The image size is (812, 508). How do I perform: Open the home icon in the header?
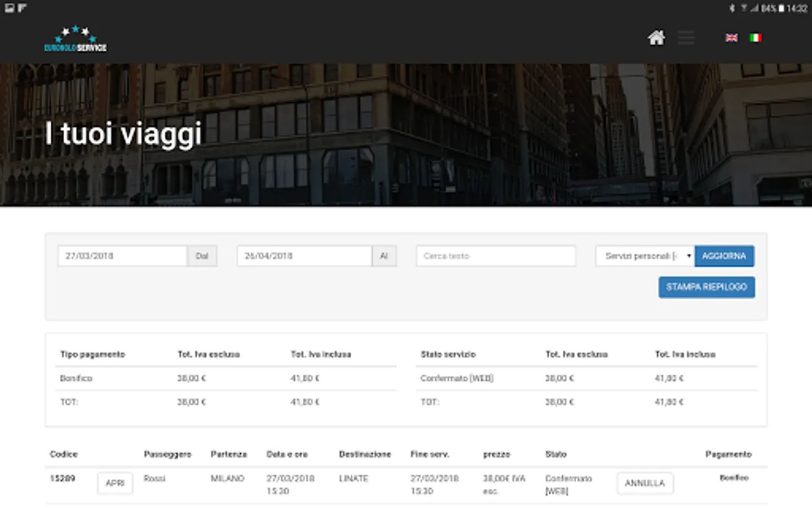click(x=656, y=38)
